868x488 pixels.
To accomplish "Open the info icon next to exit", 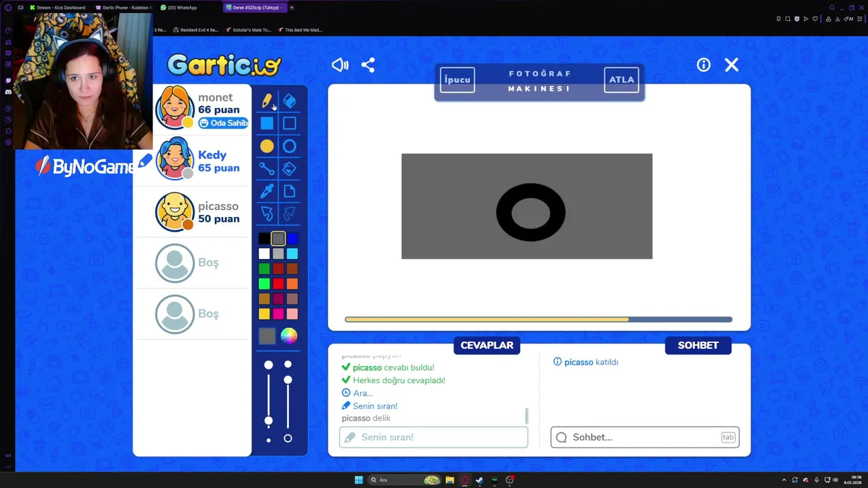I will click(704, 65).
